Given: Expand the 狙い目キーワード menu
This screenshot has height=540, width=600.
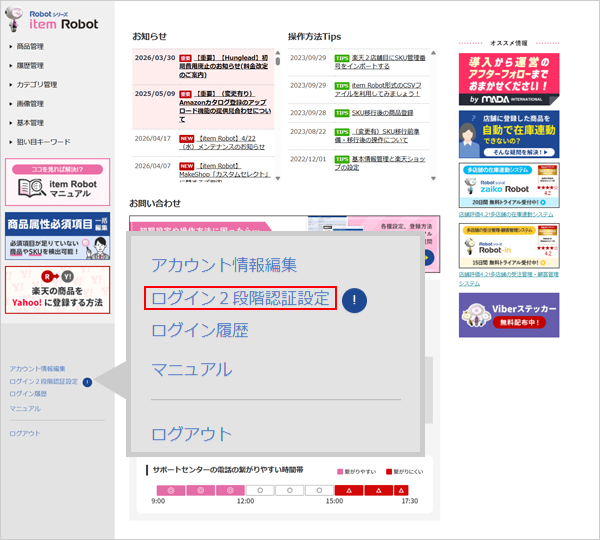Looking at the screenshot, I should 43,142.
